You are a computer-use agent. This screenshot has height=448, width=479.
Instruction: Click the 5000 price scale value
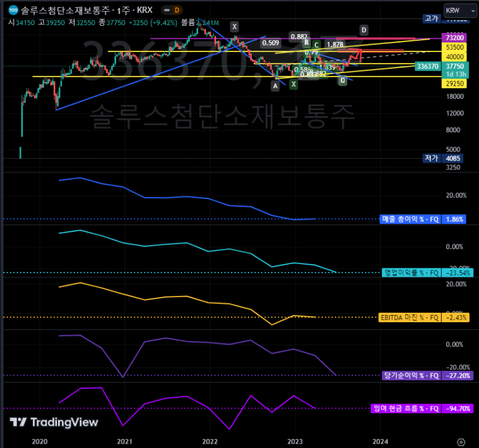(x=453, y=150)
